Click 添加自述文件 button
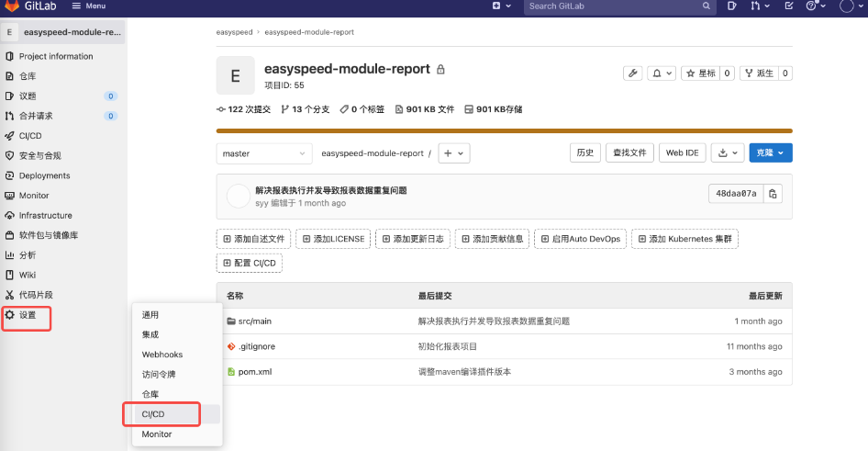This screenshot has height=451, width=868. click(x=253, y=239)
